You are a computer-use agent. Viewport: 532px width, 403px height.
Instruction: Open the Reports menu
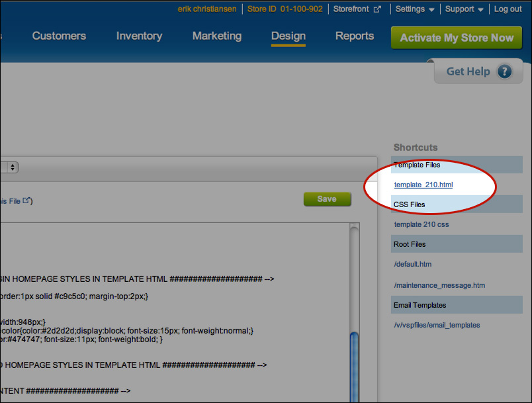tap(355, 36)
